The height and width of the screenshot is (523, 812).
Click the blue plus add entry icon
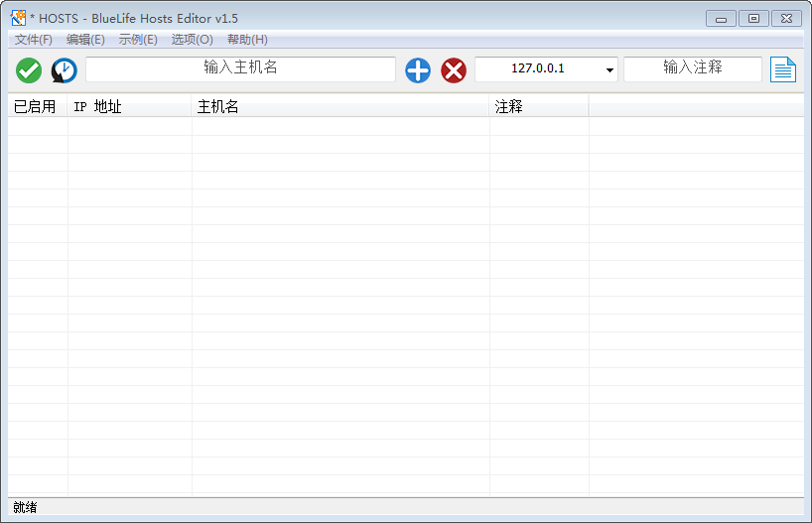[x=418, y=70]
